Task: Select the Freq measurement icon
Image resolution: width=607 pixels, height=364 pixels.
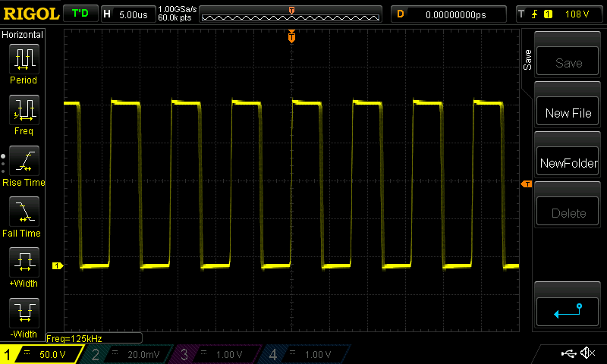Action: (x=24, y=110)
